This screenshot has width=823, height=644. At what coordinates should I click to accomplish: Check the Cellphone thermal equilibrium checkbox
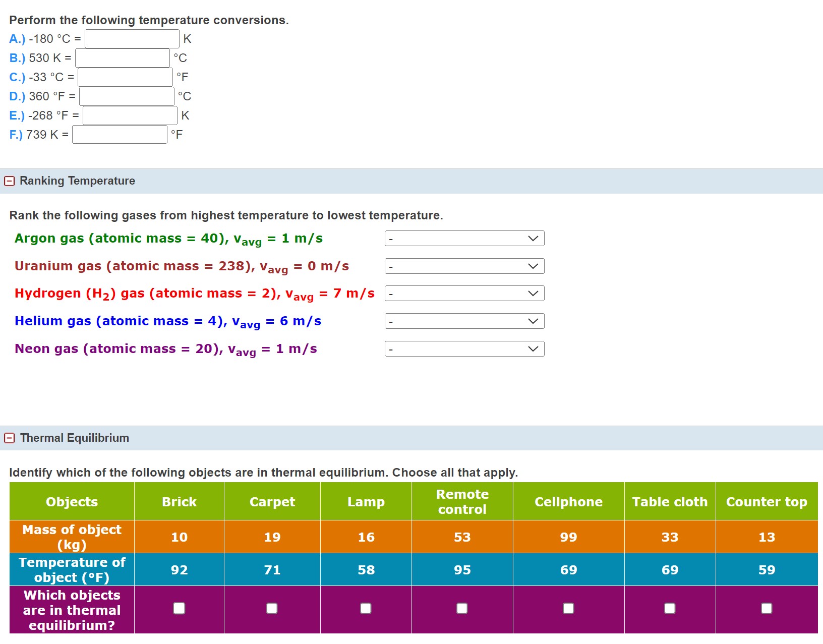[568, 609]
